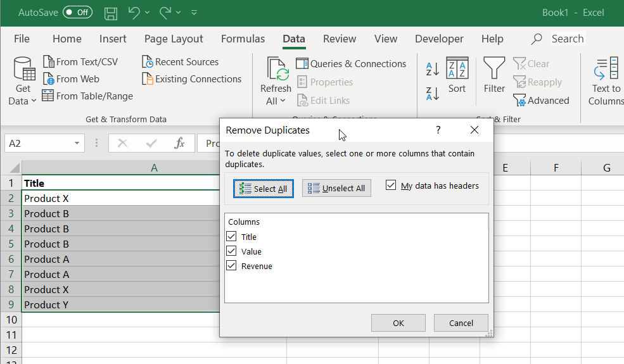Click the Unselect All button
624x364 pixels.
[336, 189]
